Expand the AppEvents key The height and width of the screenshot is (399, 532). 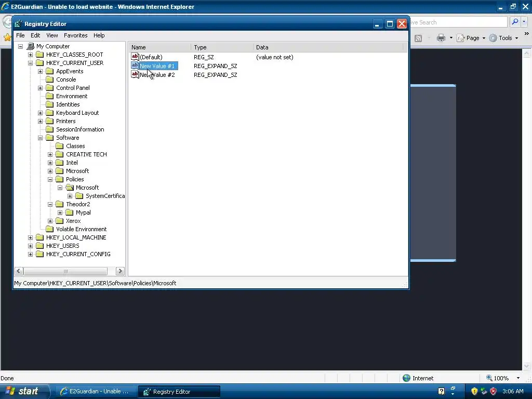coord(40,71)
